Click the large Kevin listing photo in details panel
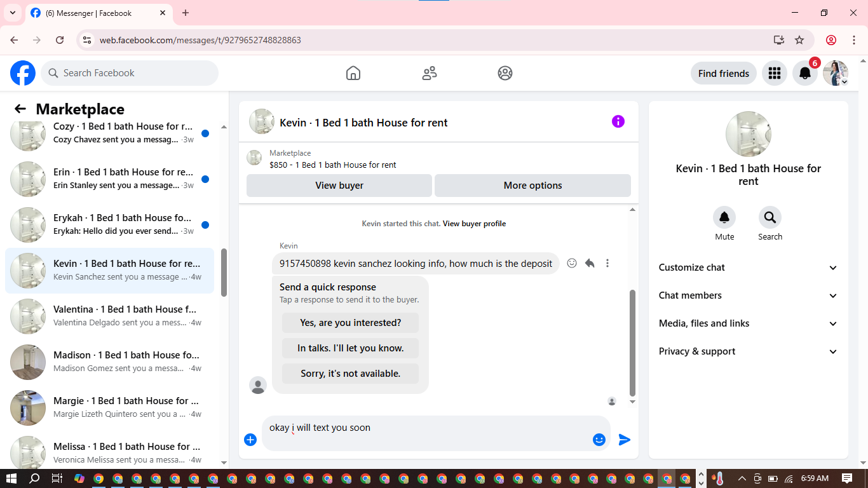The width and height of the screenshot is (868, 488). tap(749, 134)
